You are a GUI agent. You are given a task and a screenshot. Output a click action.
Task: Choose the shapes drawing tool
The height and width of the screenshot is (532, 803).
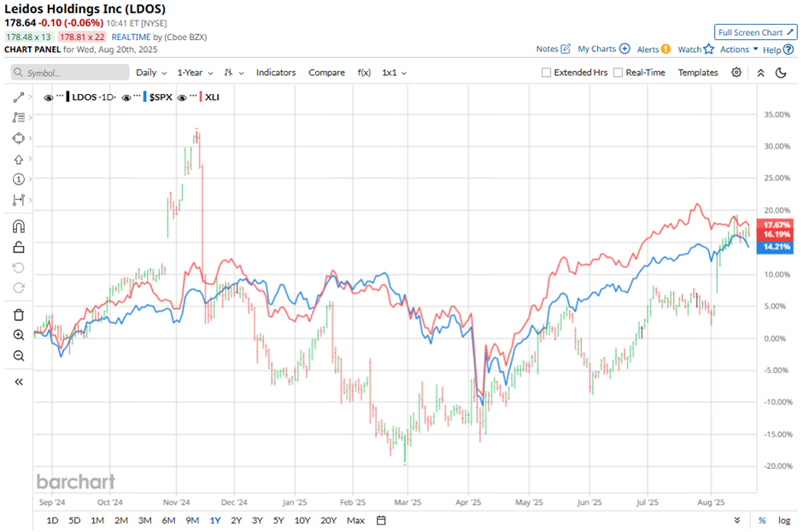(x=19, y=138)
